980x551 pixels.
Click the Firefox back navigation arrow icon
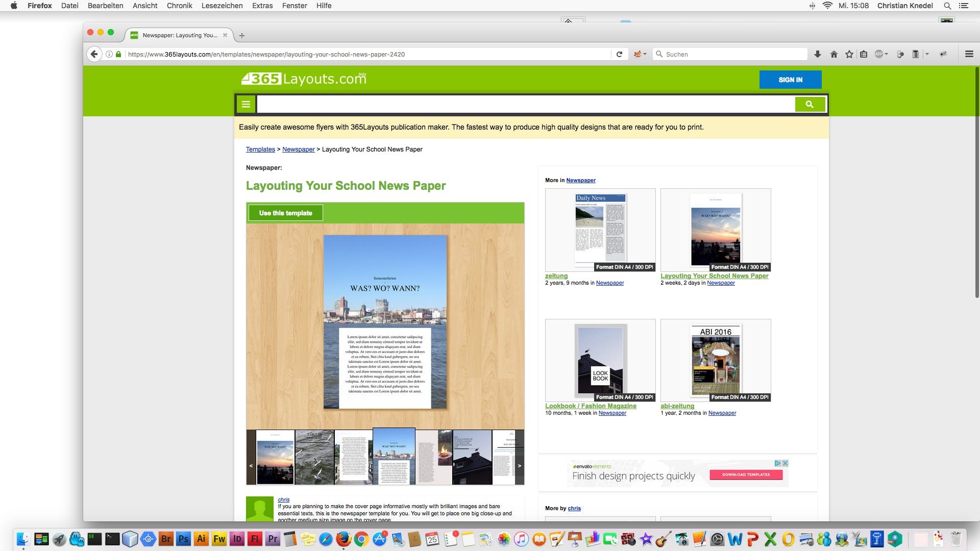click(x=95, y=54)
